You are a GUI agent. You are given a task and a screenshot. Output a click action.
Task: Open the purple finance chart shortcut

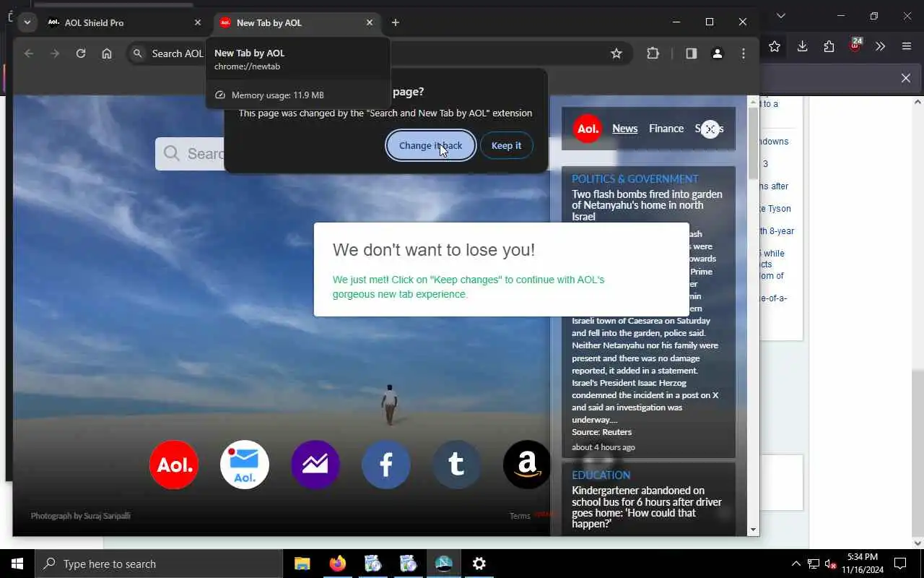(315, 465)
